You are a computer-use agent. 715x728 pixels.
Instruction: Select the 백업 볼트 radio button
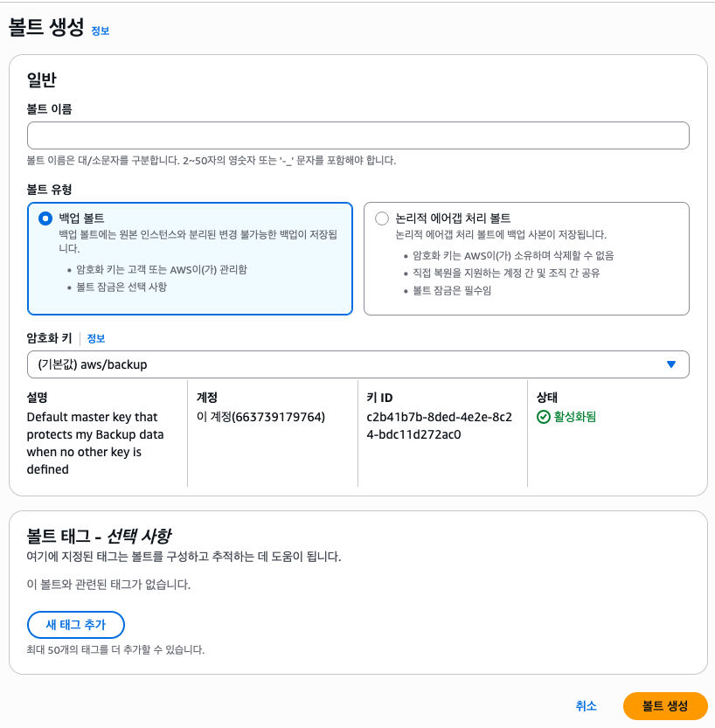pos(45,218)
